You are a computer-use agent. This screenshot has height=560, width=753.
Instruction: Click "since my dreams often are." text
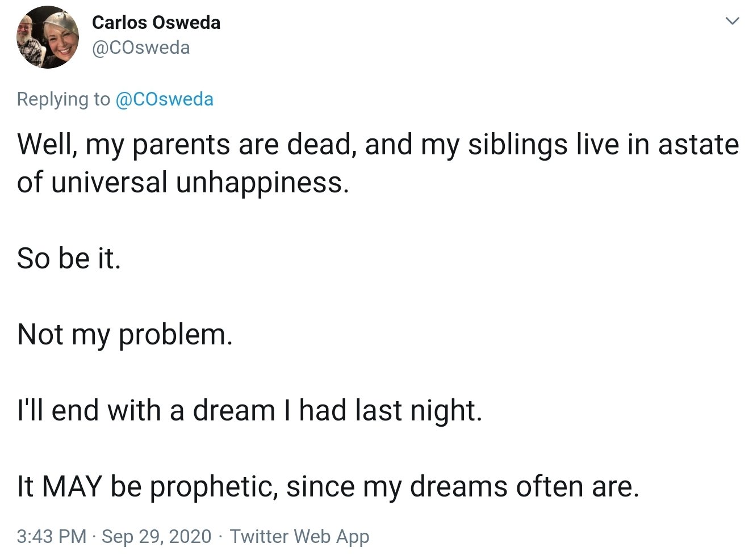(x=463, y=487)
